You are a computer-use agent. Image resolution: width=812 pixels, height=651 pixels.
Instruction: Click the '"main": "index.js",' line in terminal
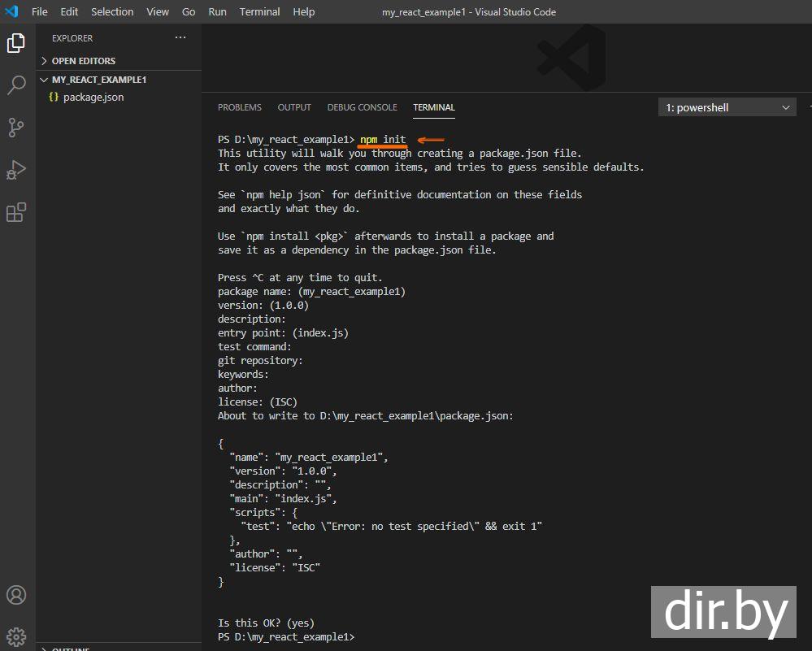[x=284, y=499]
